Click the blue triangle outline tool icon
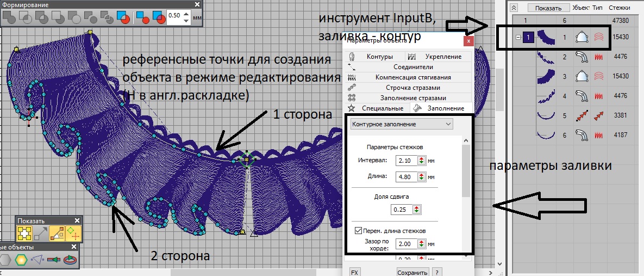644x276 pixels. pos(37,260)
